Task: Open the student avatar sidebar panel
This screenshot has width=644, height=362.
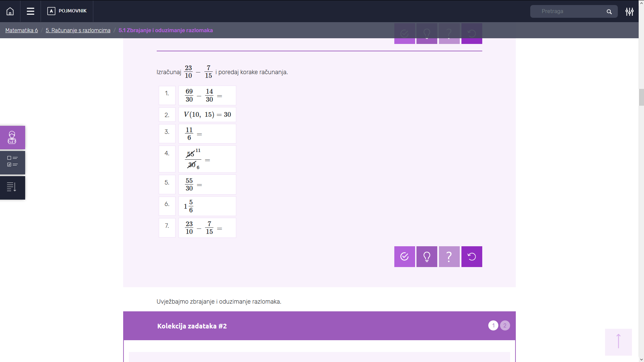Action: click(x=12, y=138)
